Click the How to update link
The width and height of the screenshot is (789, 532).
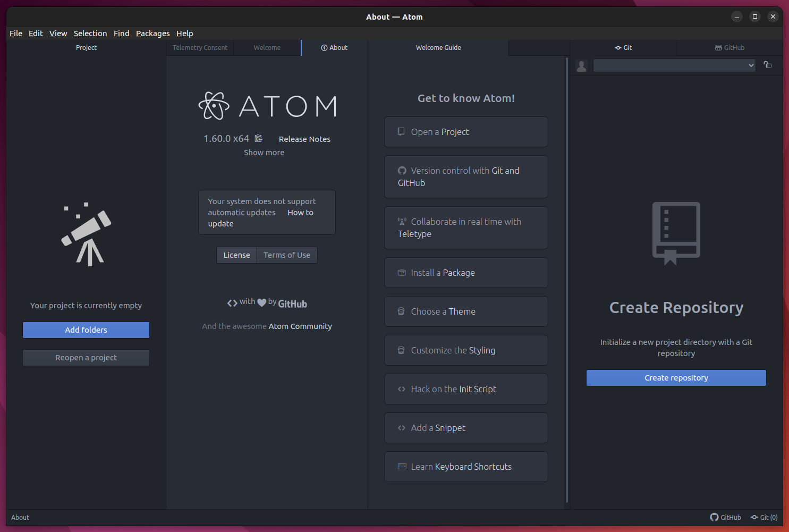(x=261, y=218)
